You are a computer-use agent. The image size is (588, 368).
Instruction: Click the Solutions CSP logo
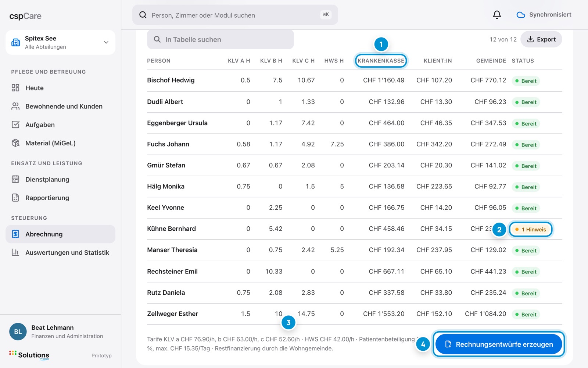[29, 355]
